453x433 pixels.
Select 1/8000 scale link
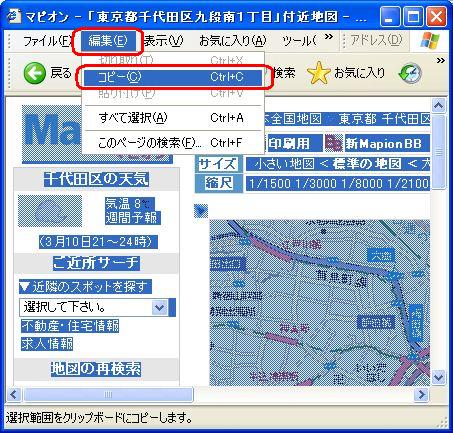[362, 184]
